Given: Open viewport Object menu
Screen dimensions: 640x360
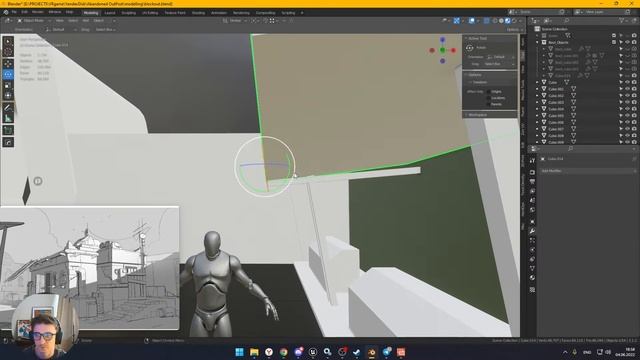Looking at the screenshot, I should pos(99,20).
